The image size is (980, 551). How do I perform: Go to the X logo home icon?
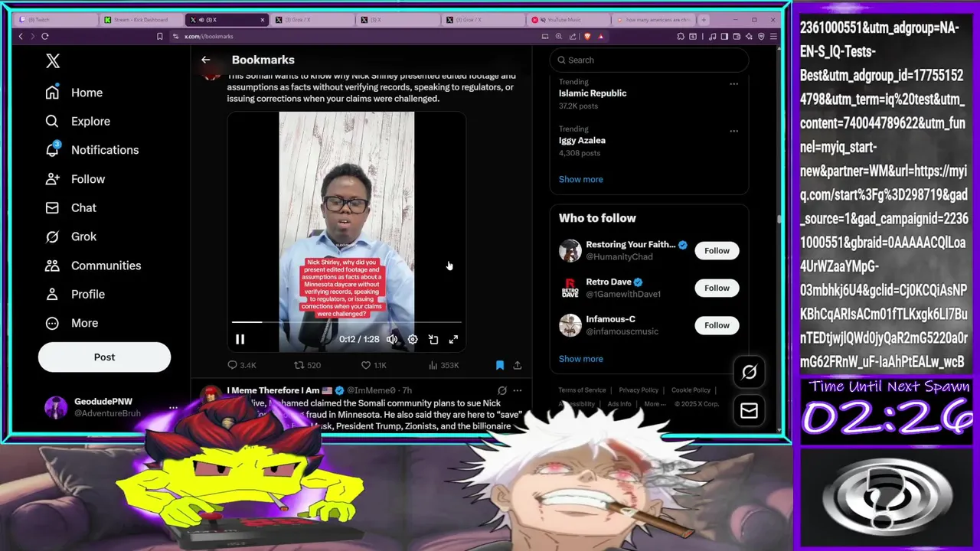pyautogui.click(x=53, y=61)
